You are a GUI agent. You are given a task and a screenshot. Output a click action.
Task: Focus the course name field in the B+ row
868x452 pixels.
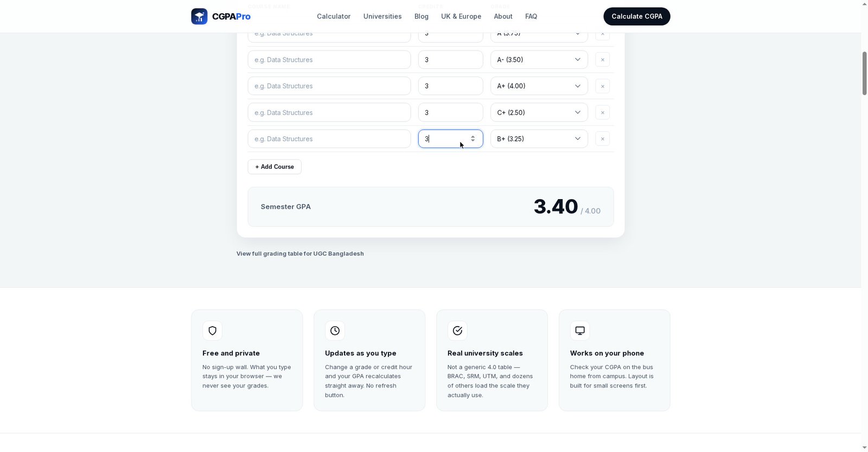(x=329, y=139)
